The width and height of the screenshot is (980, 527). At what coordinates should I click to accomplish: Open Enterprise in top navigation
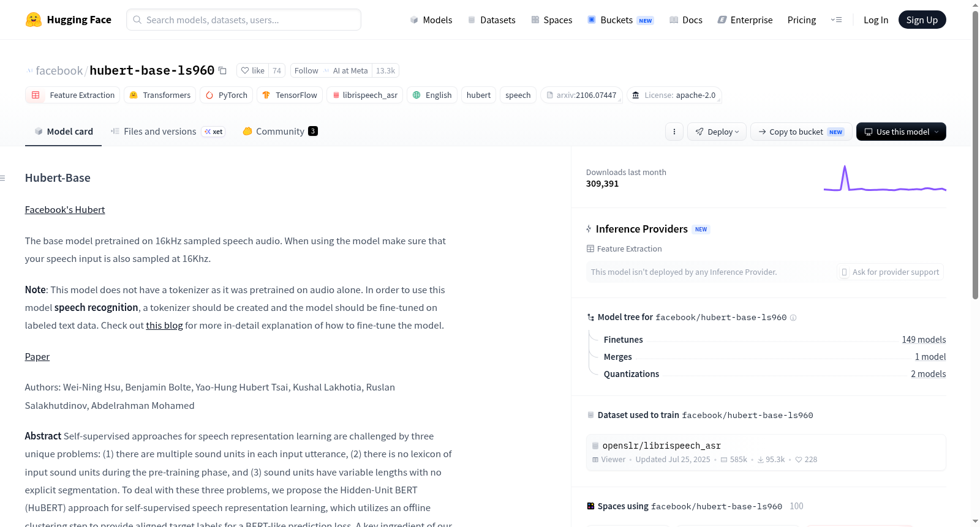(745, 20)
